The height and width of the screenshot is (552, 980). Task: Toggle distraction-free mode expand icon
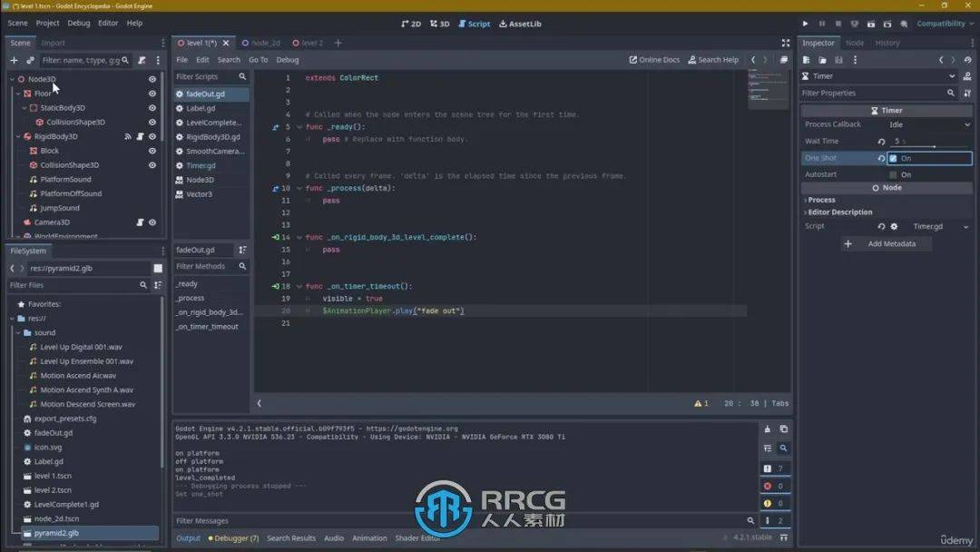786,43
